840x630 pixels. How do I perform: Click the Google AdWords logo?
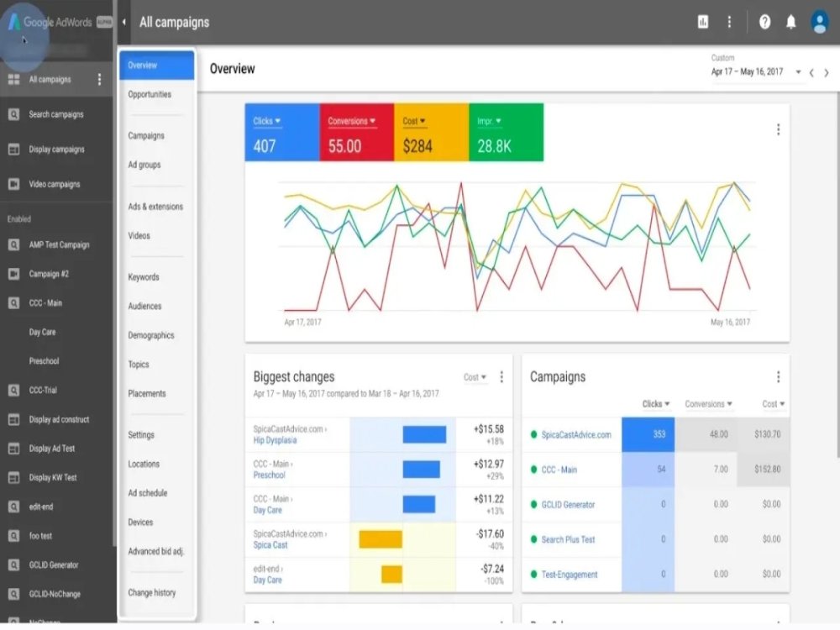(x=50, y=22)
